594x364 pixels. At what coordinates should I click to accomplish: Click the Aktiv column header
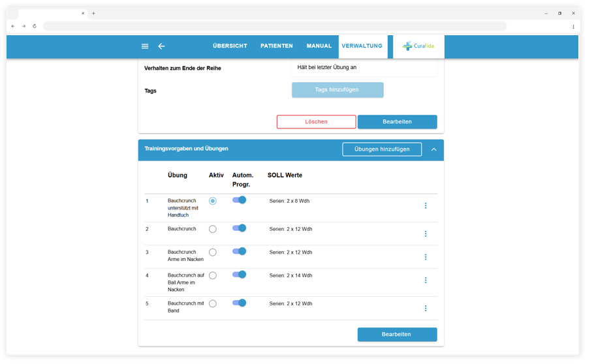pyautogui.click(x=216, y=175)
